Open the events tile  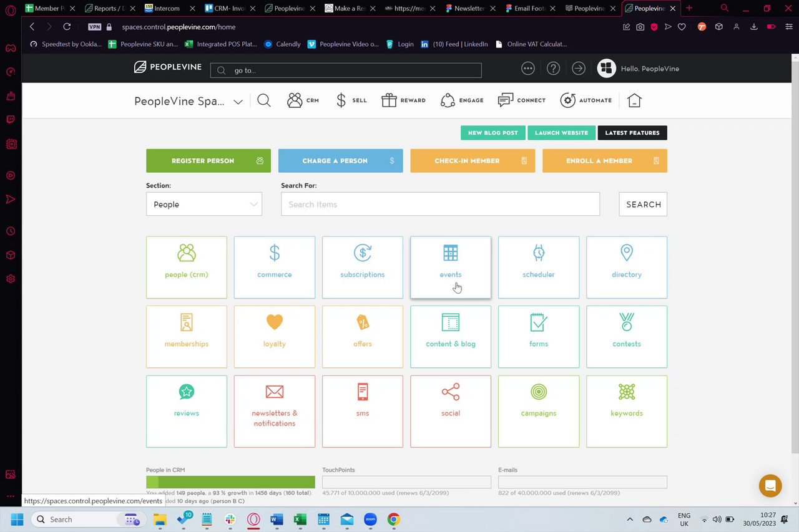click(x=451, y=267)
